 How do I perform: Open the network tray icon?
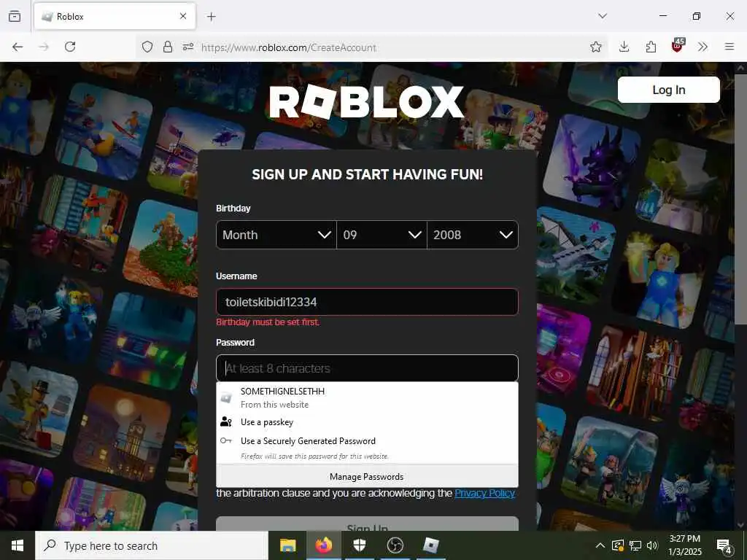pyautogui.click(x=635, y=545)
